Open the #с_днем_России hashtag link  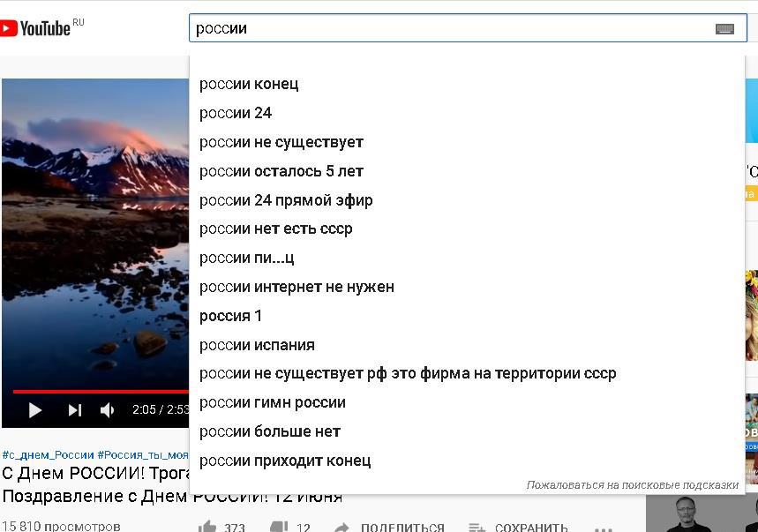coord(48,455)
